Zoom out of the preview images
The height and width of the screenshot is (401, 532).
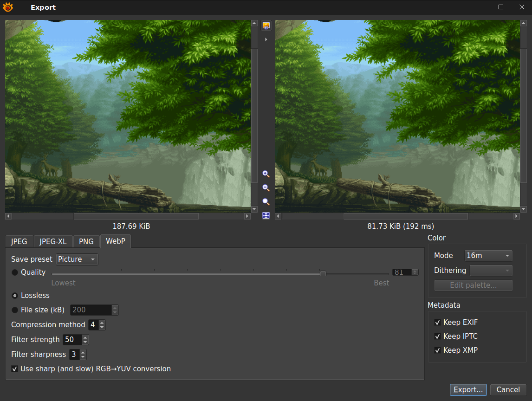266,188
